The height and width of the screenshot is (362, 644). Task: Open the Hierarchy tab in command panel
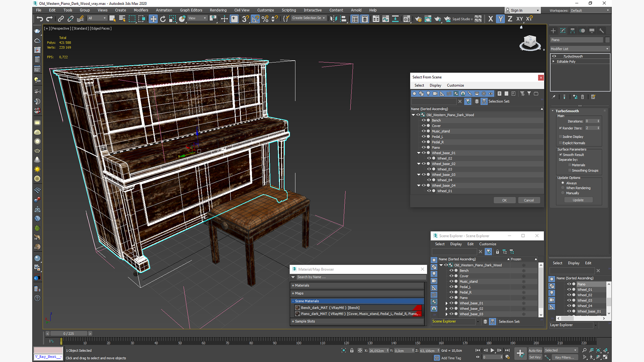(573, 31)
